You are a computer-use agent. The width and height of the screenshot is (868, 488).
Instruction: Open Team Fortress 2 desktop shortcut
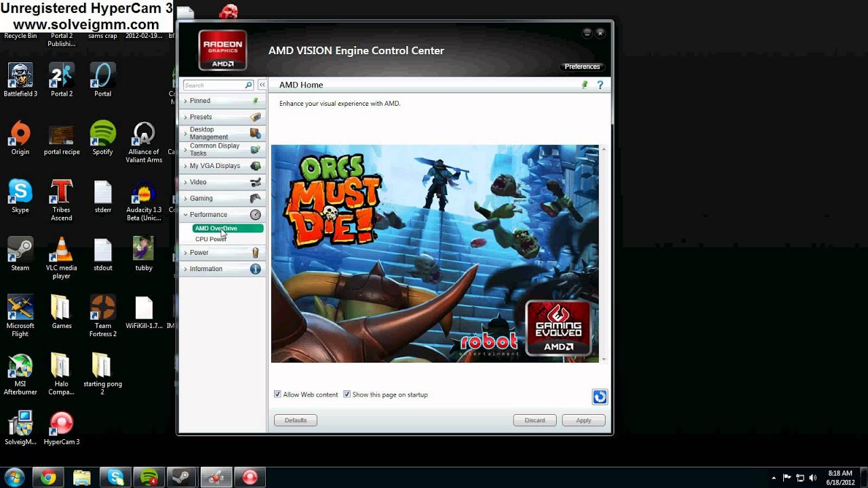pyautogui.click(x=102, y=317)
